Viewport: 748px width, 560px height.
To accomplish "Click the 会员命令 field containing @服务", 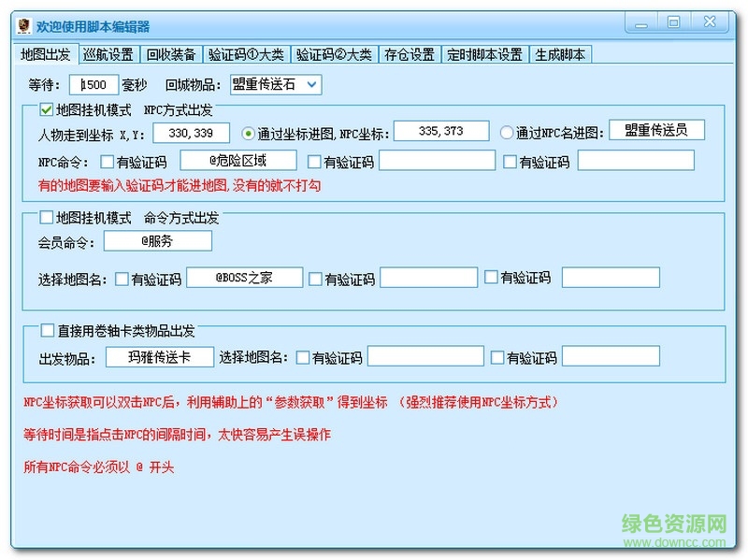I will click(x=157, y=240).
